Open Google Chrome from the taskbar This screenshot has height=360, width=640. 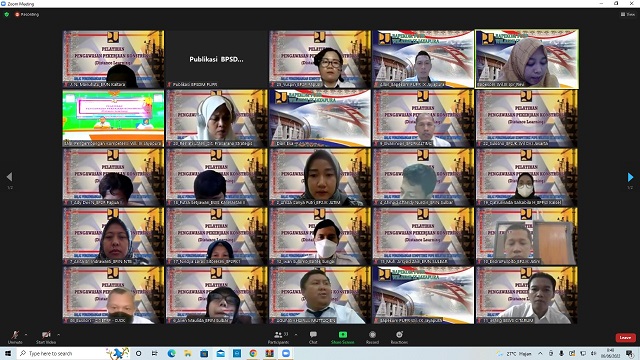(x=253, y=353)
